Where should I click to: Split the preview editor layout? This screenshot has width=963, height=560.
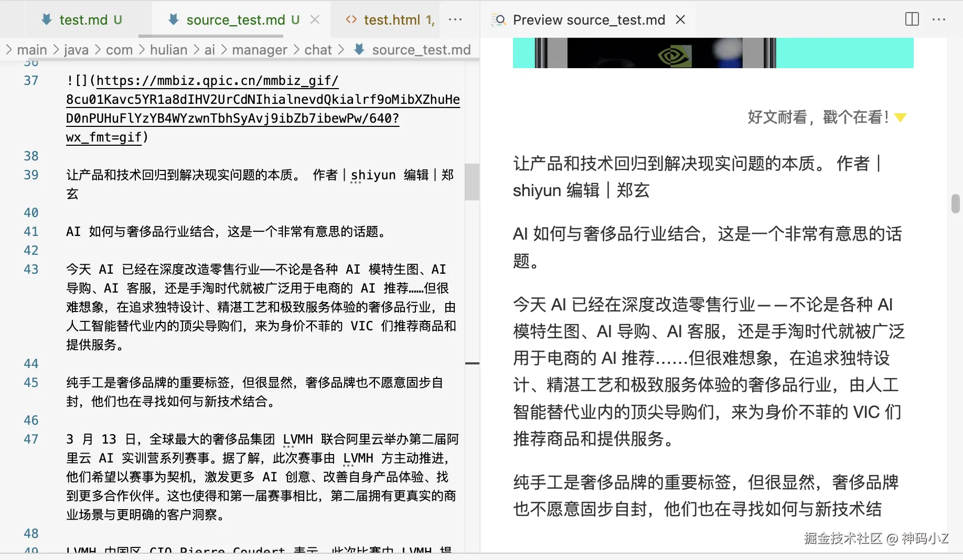pos(912,19)
